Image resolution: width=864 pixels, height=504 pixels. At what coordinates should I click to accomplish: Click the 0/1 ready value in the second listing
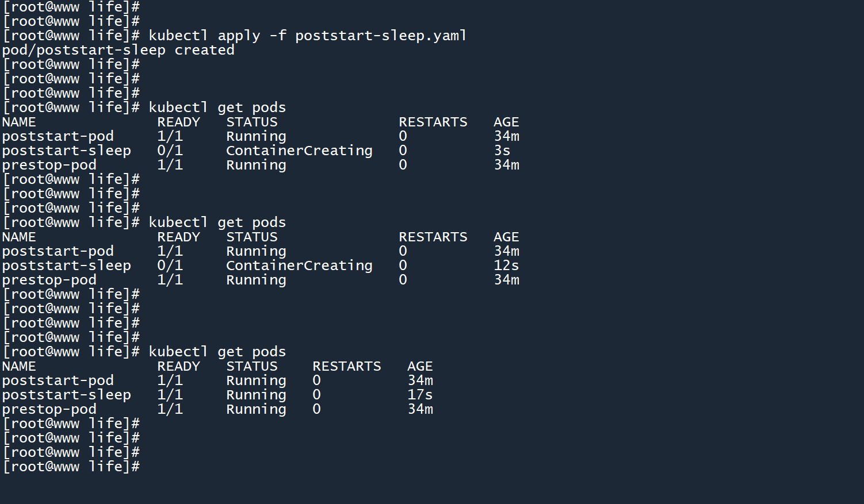tap(170, 266)
